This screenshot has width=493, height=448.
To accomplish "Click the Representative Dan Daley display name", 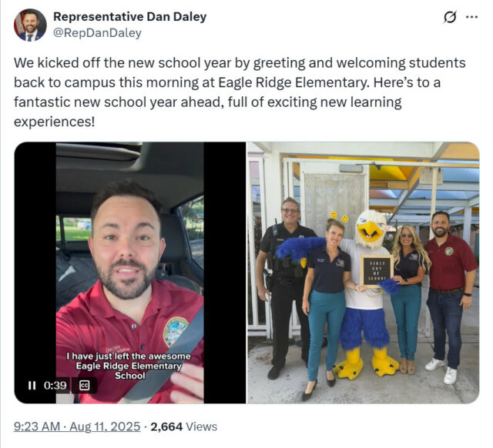I will pyautogui.click(x=130, y=17).
